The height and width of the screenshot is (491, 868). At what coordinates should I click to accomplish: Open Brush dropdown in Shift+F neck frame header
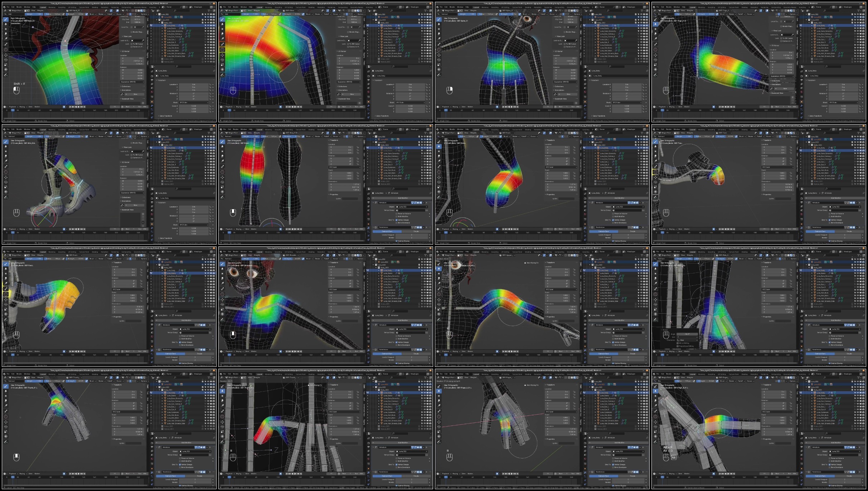pyautogui.click(x=92, y=14)
